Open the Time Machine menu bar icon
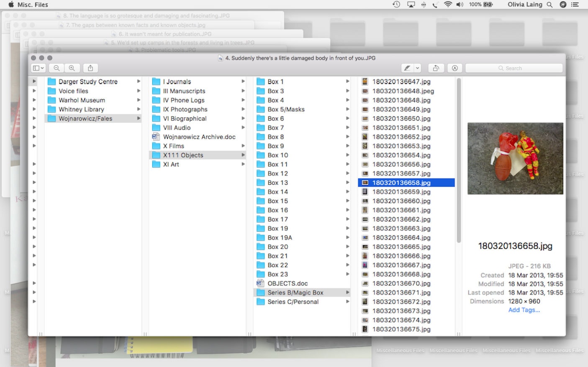Viewport: 588px width, 367px height. pyautogui.click(x=396, y=5)
